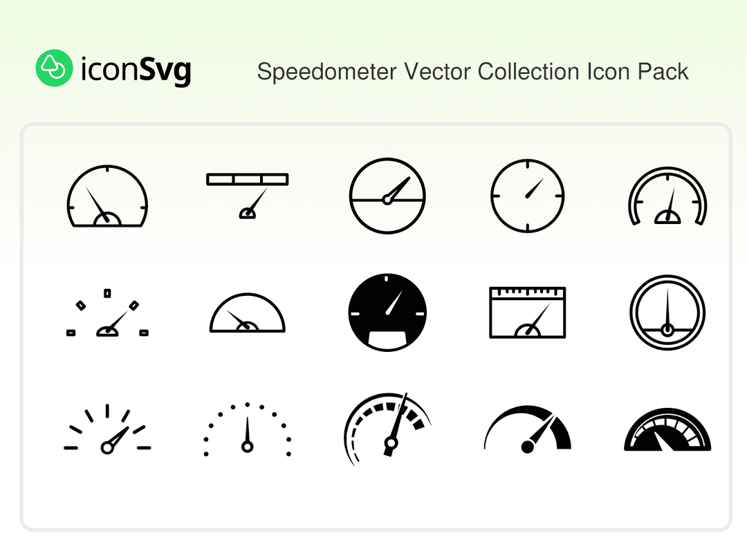Screen dimensions: 747x560
Task: Click the iconSvg green logo
Action: [x=55, y=68]
